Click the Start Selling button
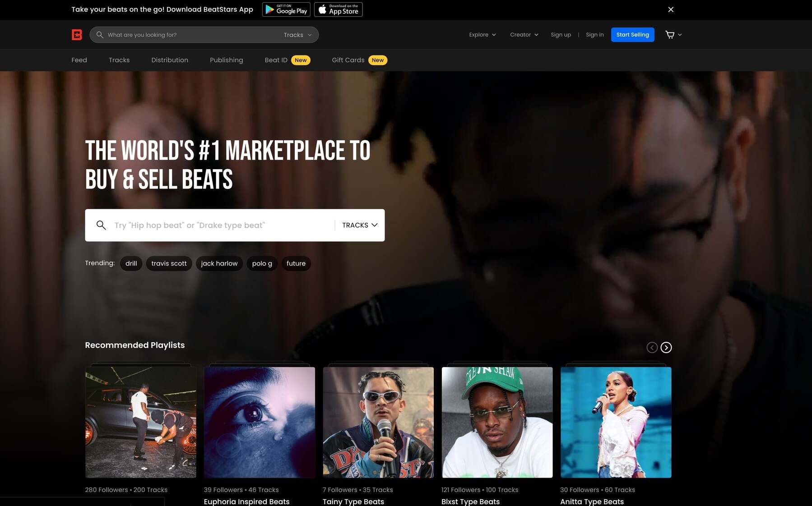The width and height of the screenshot is (812, 506). tap(632, 34)
